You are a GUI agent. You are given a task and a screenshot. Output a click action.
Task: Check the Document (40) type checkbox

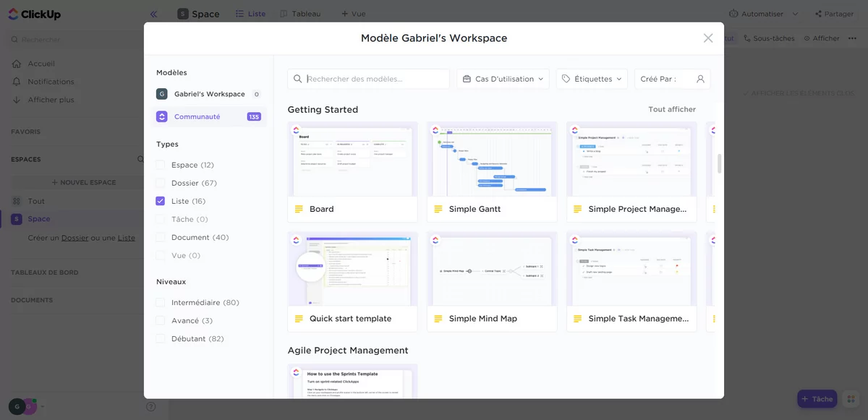[161, 237]
